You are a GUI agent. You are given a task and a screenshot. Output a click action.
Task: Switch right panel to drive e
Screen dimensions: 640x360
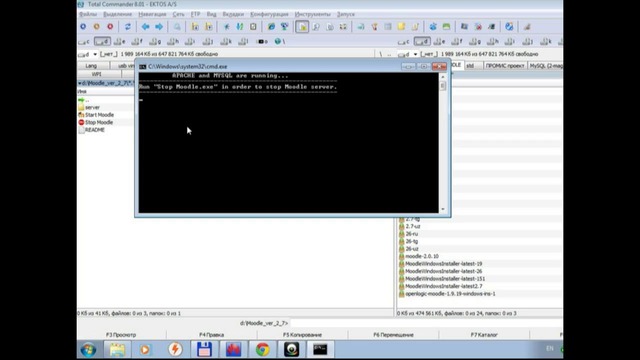click(440, 42)
